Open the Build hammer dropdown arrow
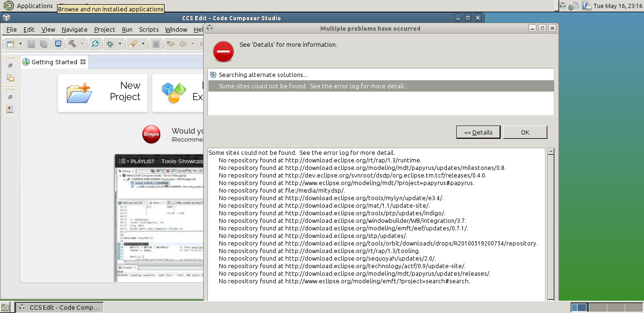 (82, 44)
